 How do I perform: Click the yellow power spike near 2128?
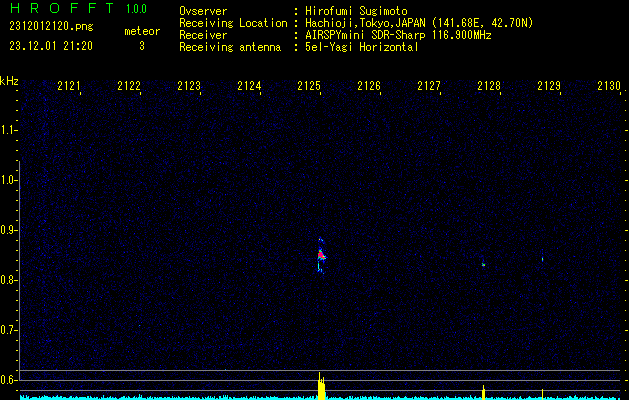pyautogui.click(x=484, y=392)
